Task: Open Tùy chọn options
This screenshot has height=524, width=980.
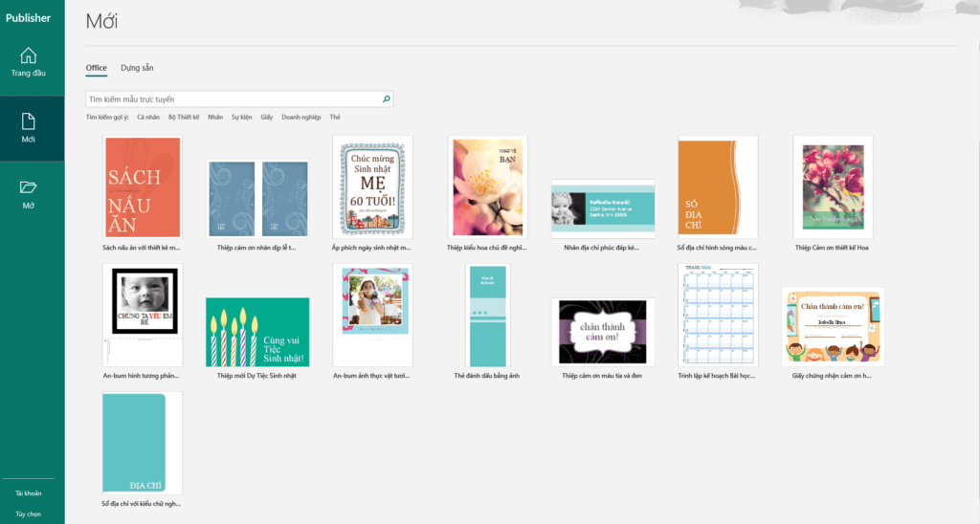Action: 29,513
